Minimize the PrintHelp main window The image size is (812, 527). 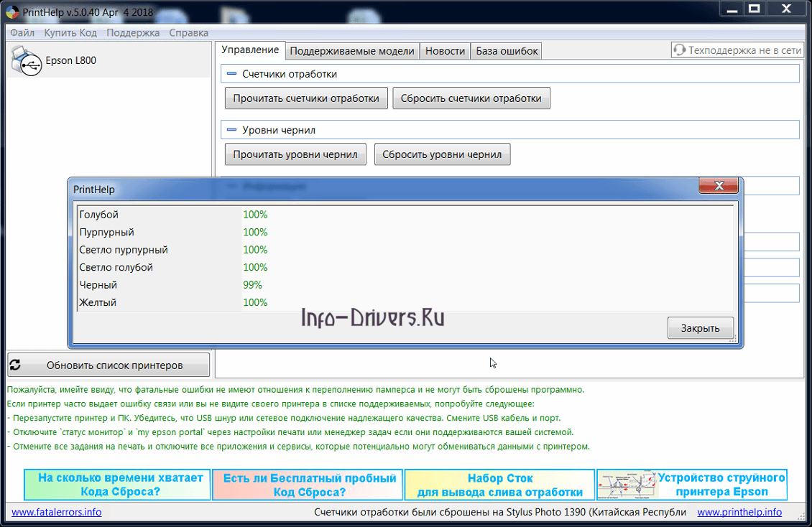[x=732, y=9]
